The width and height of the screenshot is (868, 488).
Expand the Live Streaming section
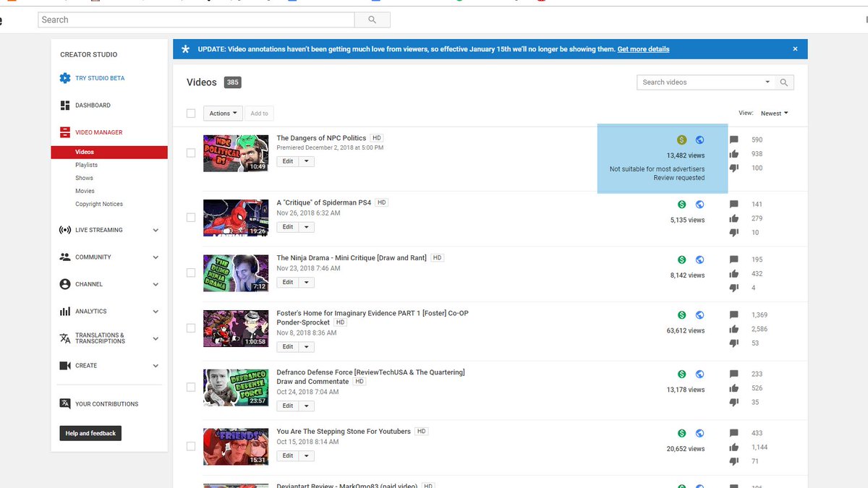pyautogui.click(x=156, y=230)
